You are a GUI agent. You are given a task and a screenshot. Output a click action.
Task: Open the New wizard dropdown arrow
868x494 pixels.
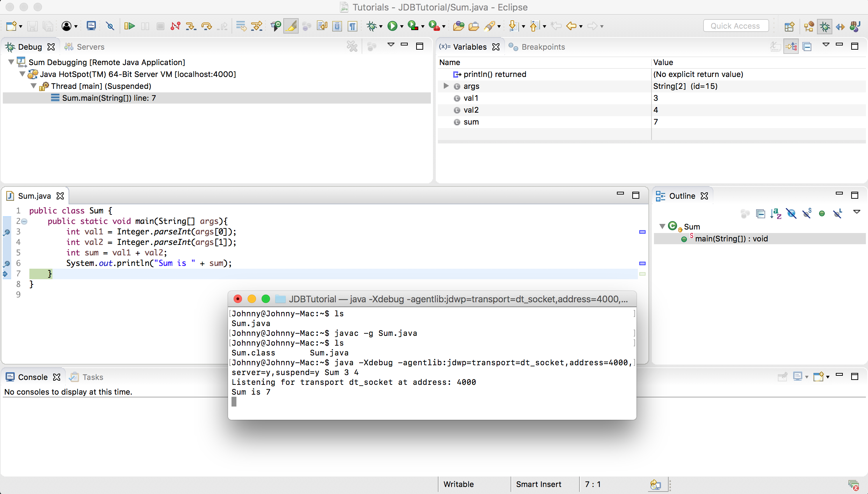pos(21,26)
